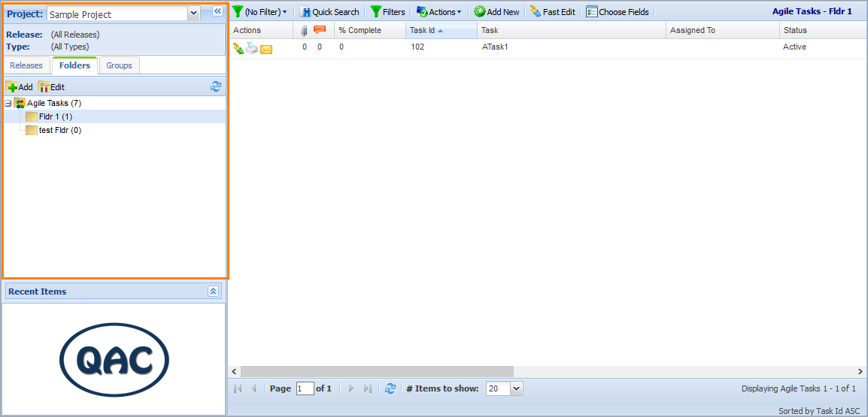Sort by Task Id column header

(x=442, y=30)
